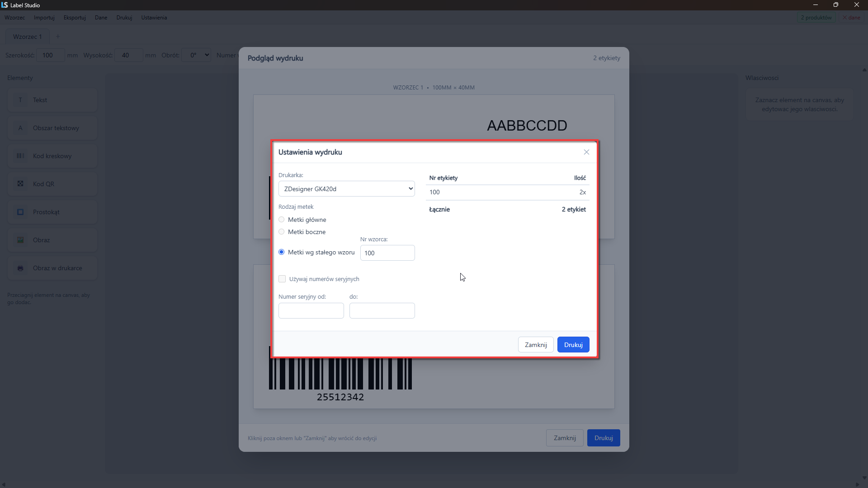The width and height of the screenshot is (868, 488).
Task: Click label number 100 in the table
Action: [x=434, y=192]
